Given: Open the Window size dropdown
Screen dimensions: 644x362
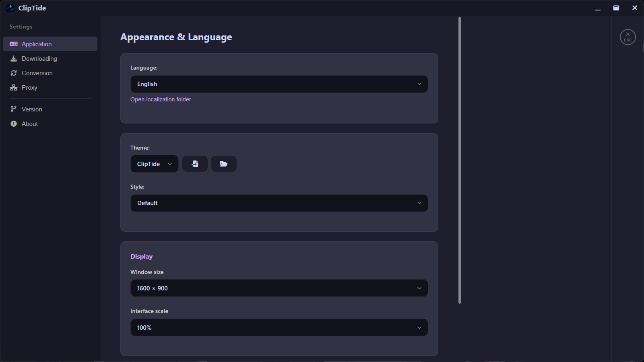Looking at the screenshot, I should pyautogui.click(x=279, y=288).
